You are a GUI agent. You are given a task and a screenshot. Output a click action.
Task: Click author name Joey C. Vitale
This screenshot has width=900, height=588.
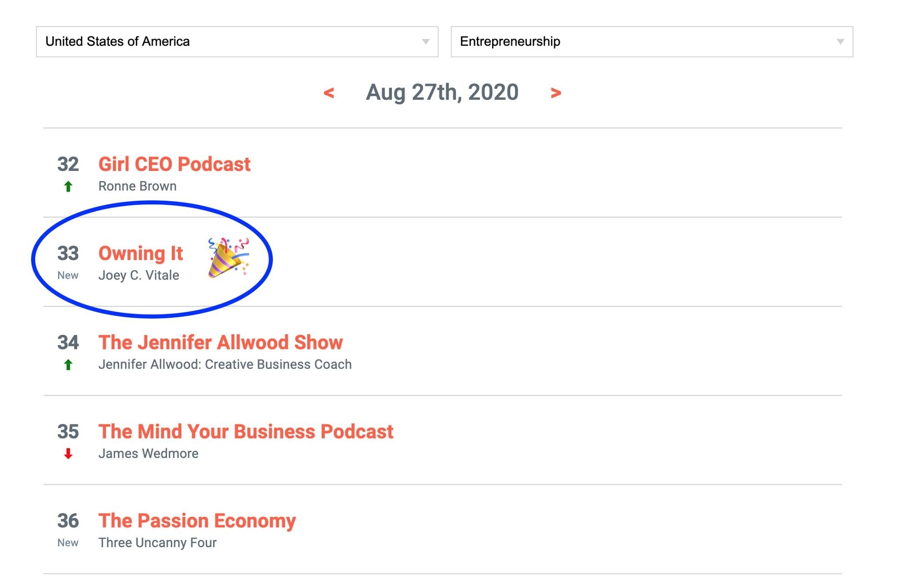[x=139, y=276]
